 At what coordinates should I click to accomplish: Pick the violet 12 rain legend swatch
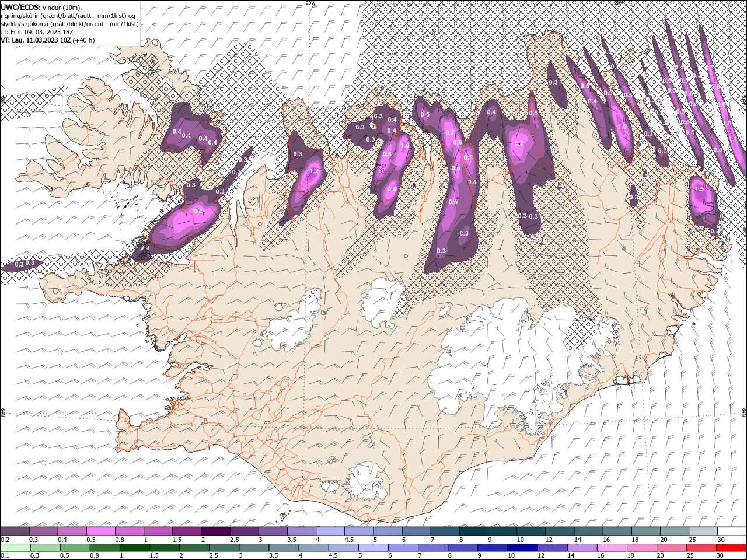coord(552,548)
